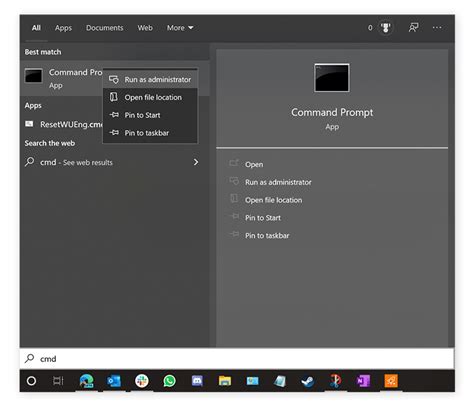Expand web results chevron arrow
Screen dimensions: 474x410
[196, 162]
